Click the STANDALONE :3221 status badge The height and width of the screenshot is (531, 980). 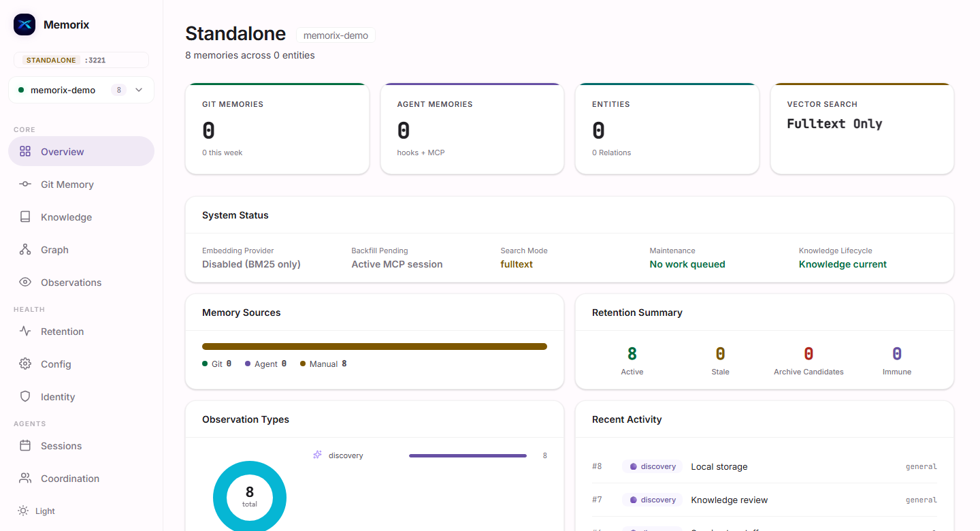81,60
